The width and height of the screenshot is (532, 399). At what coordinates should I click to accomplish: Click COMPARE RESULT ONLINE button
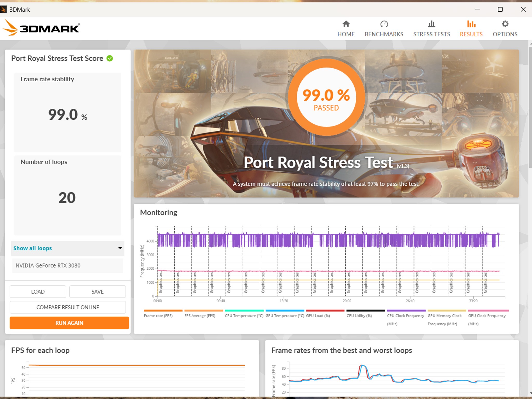68,307
